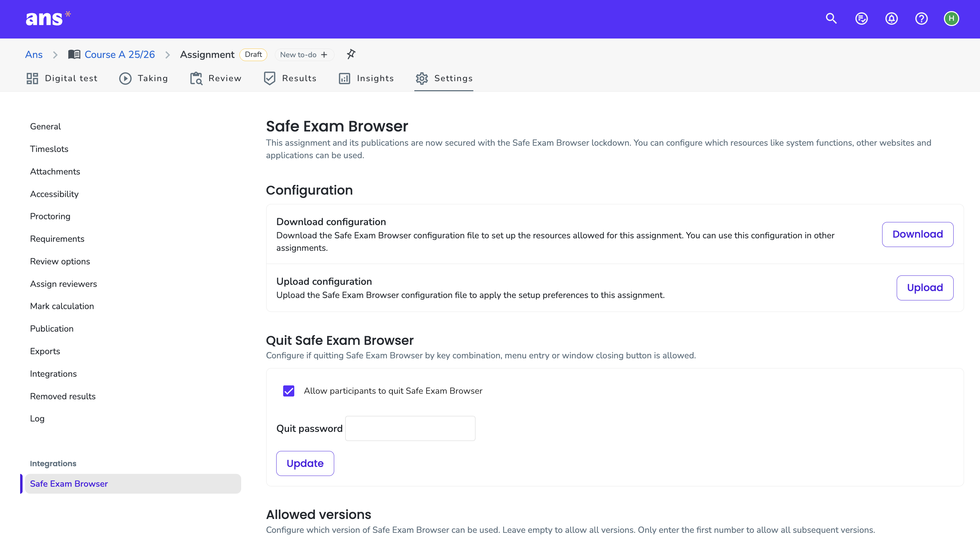Click the Settings gear icon
The height and width of the screenshot is (537, 980).
point(422,78)
